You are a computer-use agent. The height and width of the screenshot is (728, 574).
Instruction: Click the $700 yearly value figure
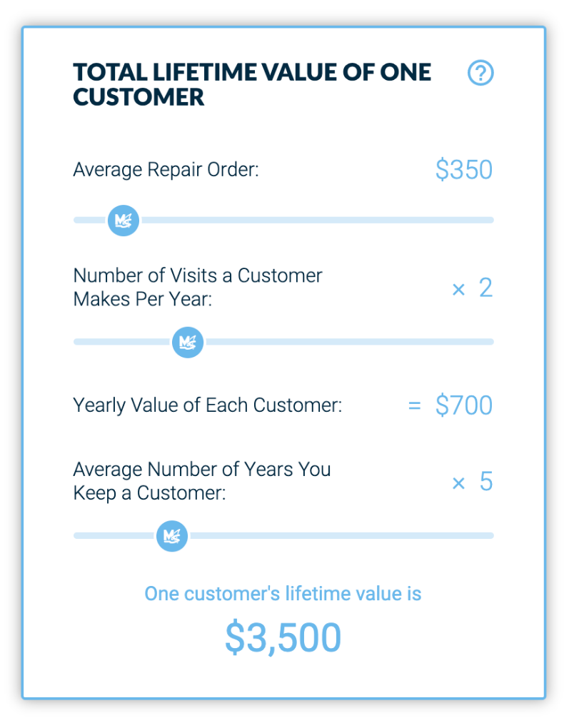464,405
